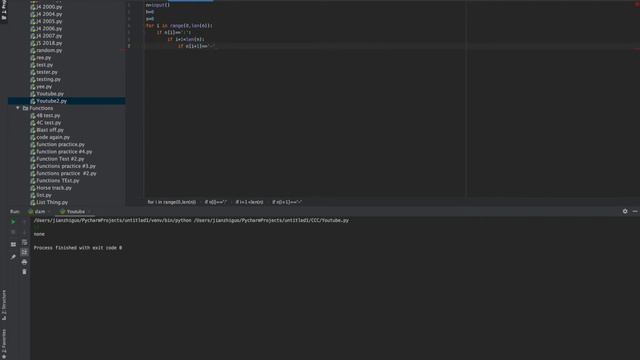640x360 pixels.
Task: Open list.py under Functions
Action: click(44, 195)
